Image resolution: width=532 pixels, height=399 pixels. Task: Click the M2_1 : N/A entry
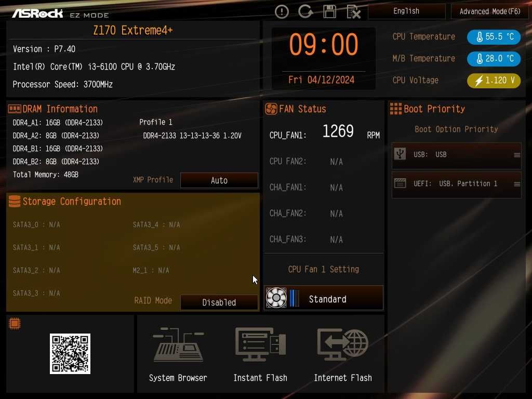point(151,270)
